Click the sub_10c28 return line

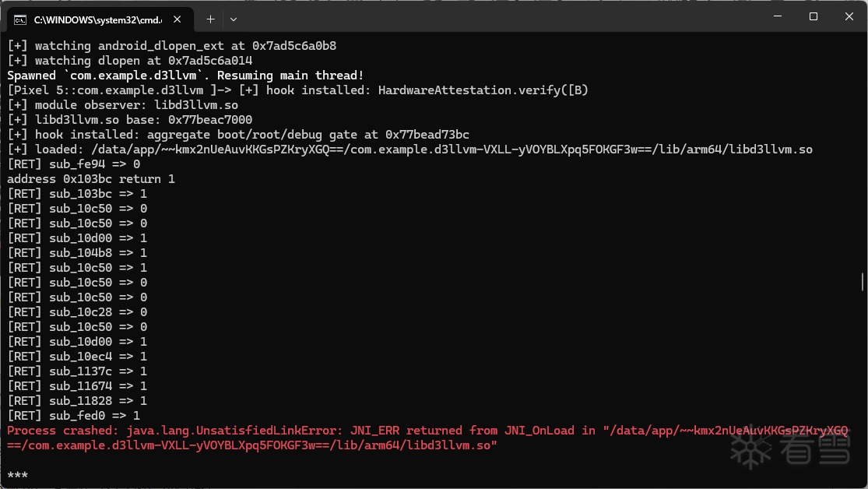[77, 312]
